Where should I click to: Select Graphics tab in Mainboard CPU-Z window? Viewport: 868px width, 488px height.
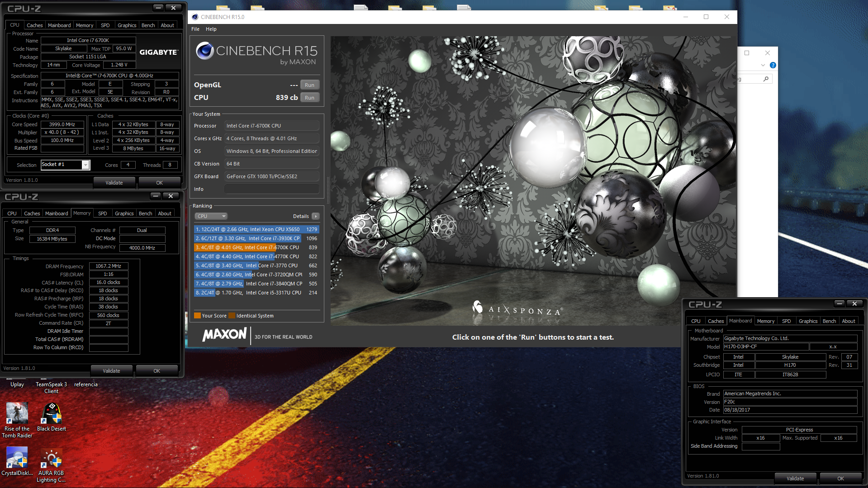click(x=808, y=321)
